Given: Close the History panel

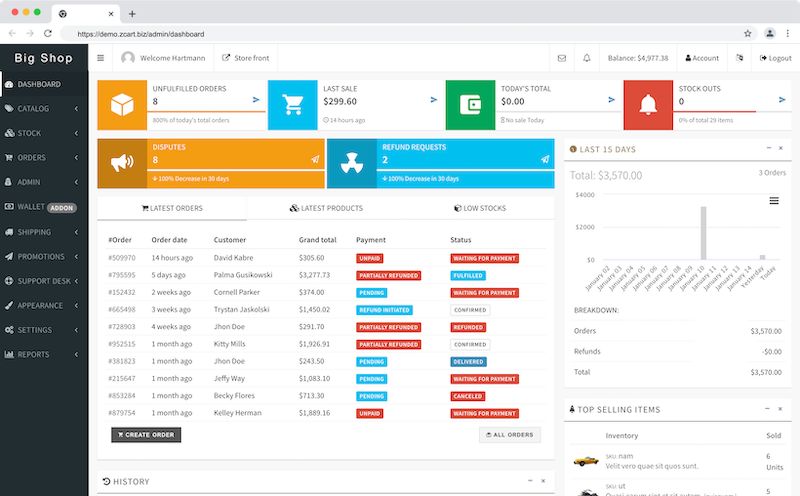Looking at the screenshot, I should 543,481.
